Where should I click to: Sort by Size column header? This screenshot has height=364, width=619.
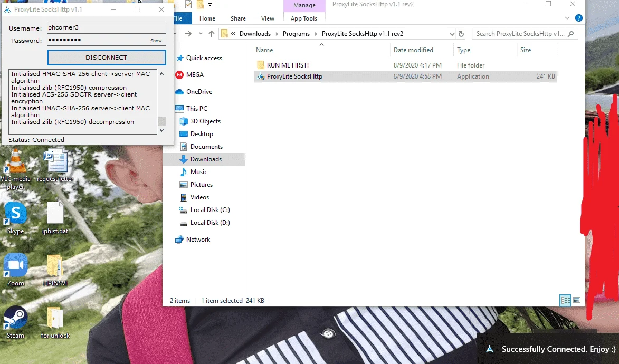tap(526, 50)
